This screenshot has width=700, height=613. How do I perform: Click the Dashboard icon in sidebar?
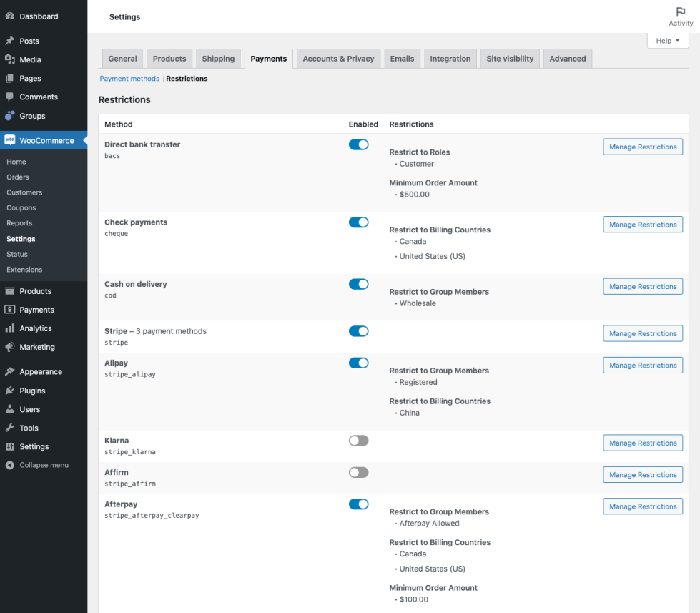[10, 16]
